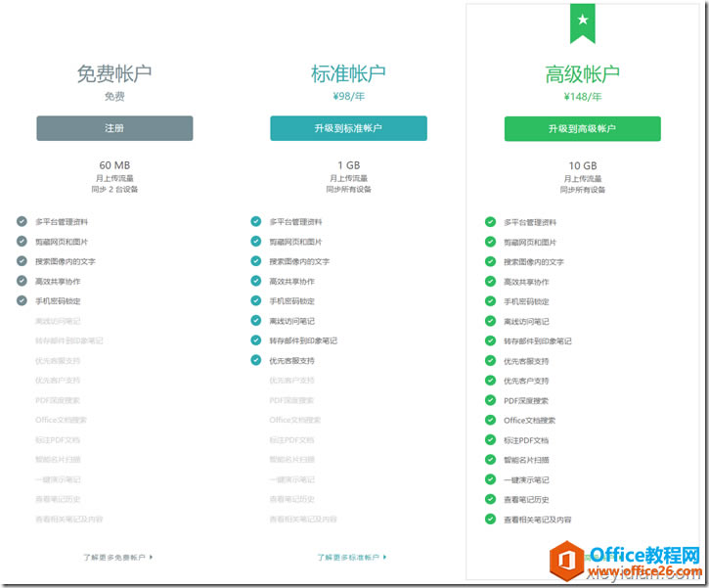
Task: Click teal check icon beside 多平台管理资料 in standard plan
Action: (x=256, y=221)
